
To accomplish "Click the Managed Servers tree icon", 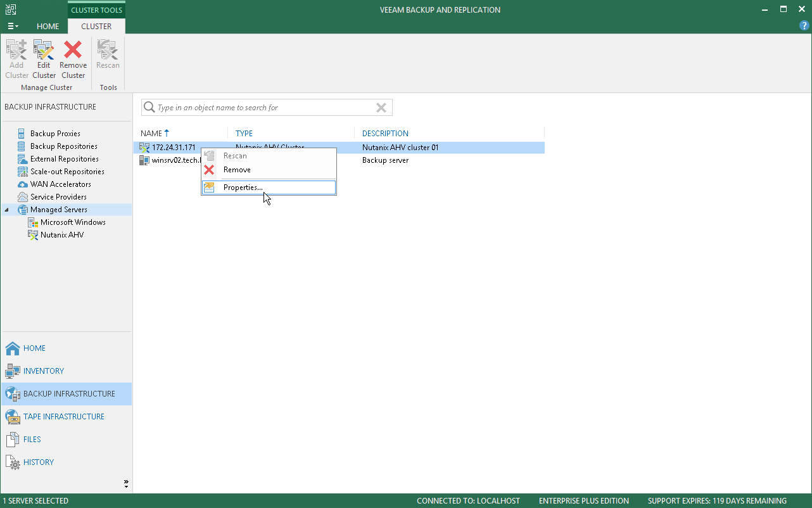I will 23,210.
